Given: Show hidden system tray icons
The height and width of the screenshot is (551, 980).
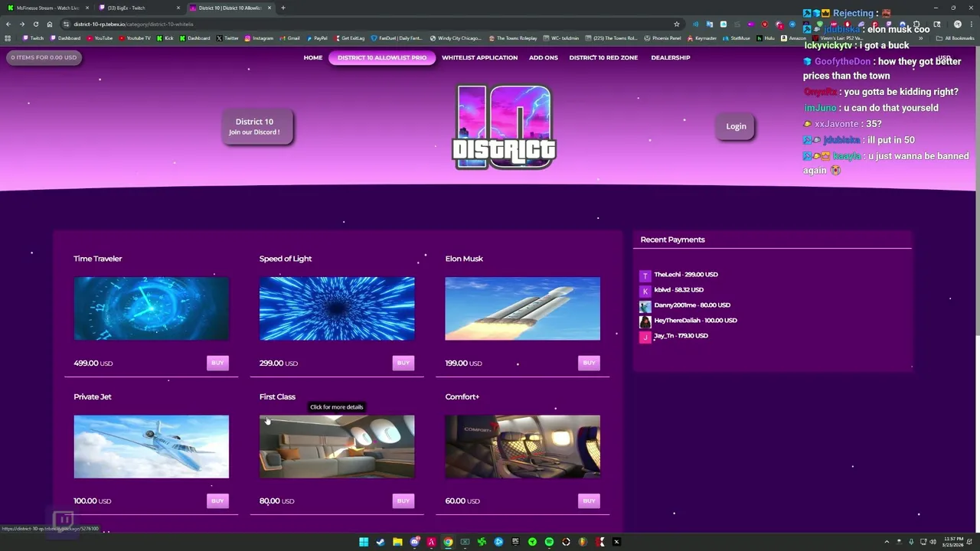Looking at the screenshot, I should point(887,542).
